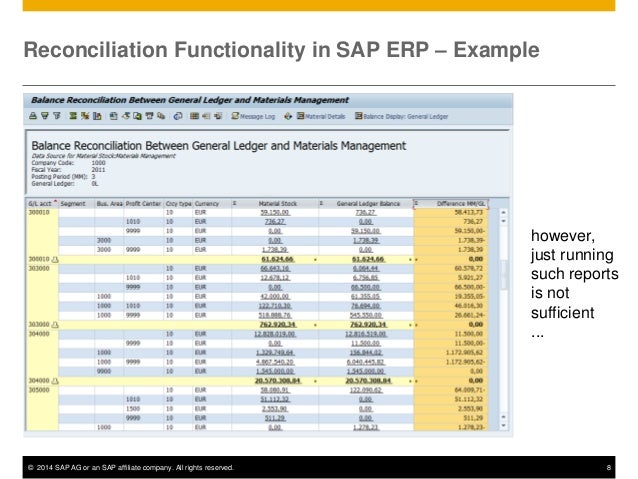Image resolution: width=638 pixels, height=479 pixels.
Task: Open Material Stock value 12.828.019,00
Action: [275, 334]
